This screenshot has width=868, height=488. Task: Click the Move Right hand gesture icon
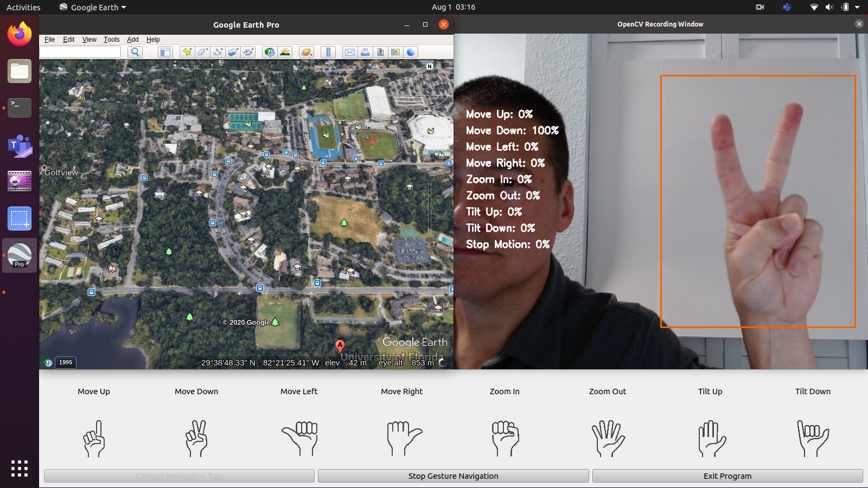pos(404,438)
